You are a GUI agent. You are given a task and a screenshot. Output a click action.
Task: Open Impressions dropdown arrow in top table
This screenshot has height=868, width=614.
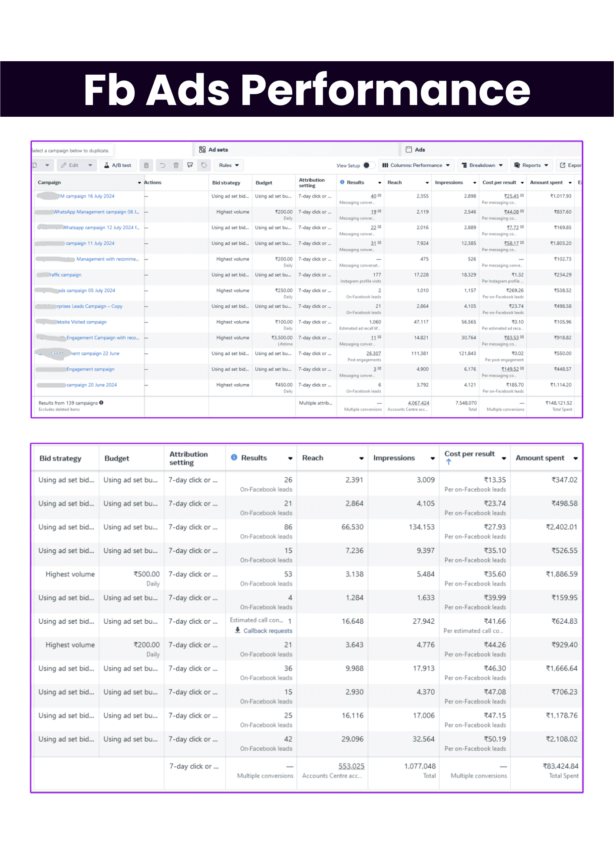475,183
